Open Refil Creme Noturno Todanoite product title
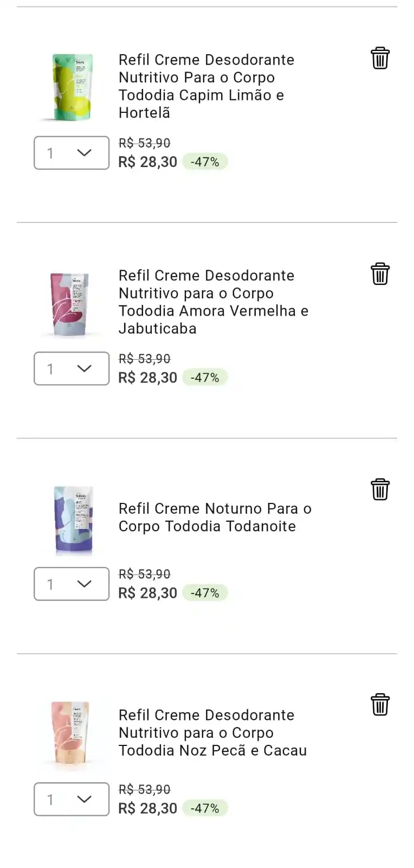The image size is (414, 868). (x=215, y=518)
